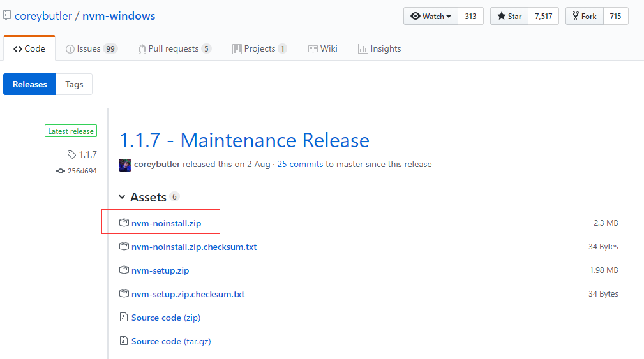View the 7,517 stargazers count
The width and height of the screenshot is (644, 359).
click(x=543, y=16)
